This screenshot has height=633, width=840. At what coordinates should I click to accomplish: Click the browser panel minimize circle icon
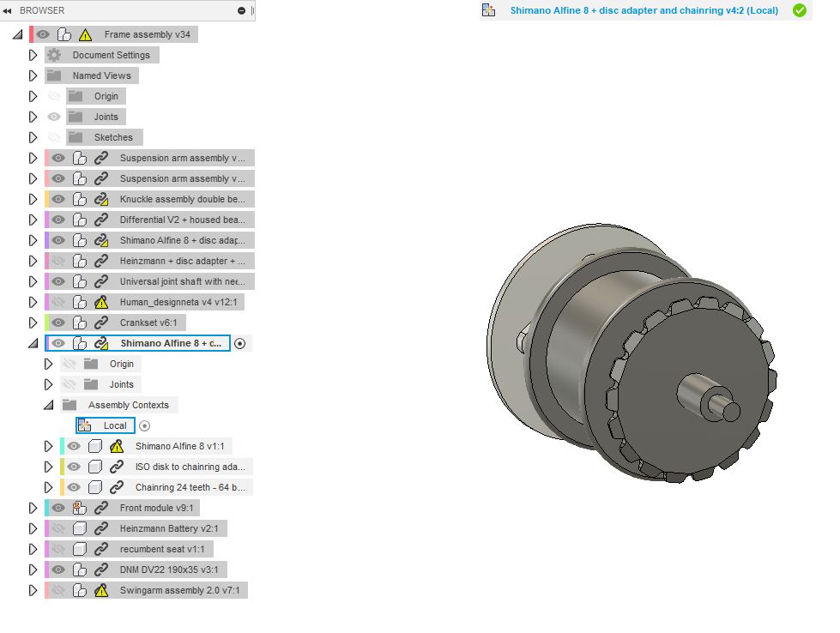tap(241, 10)
